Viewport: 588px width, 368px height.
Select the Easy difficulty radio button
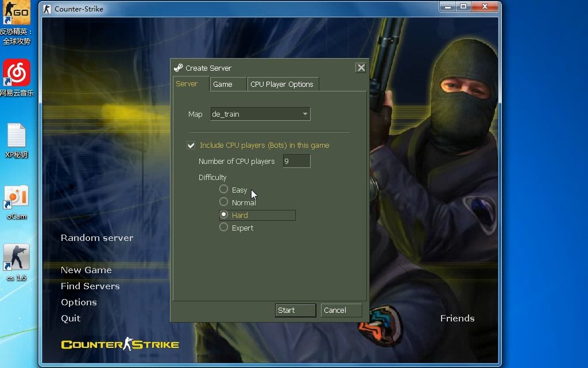point(224,189)
